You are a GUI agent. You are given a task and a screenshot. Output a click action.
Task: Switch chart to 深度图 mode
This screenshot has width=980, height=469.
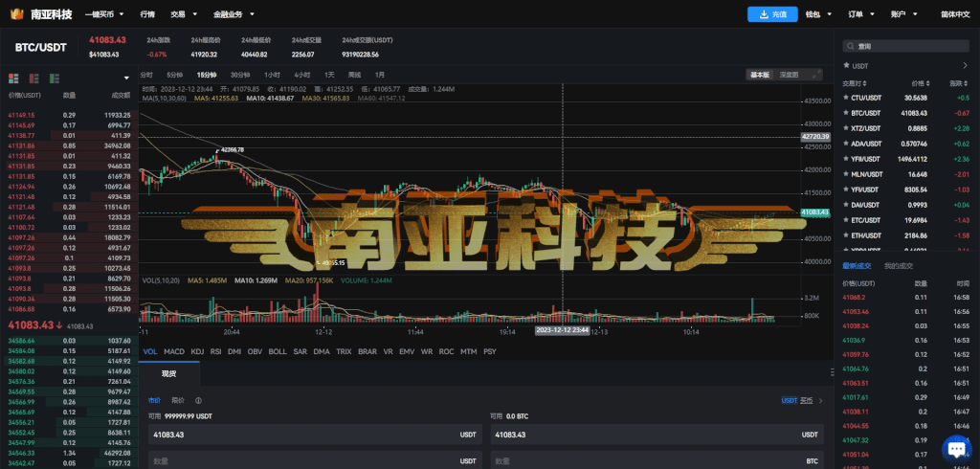coord(789,75)
